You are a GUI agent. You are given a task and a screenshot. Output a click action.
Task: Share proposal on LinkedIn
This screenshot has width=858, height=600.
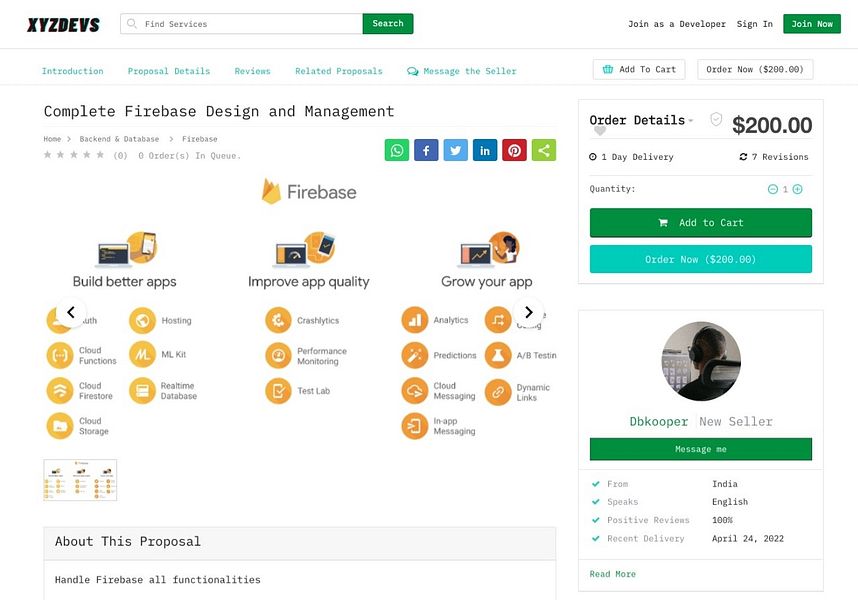[485, 150]
